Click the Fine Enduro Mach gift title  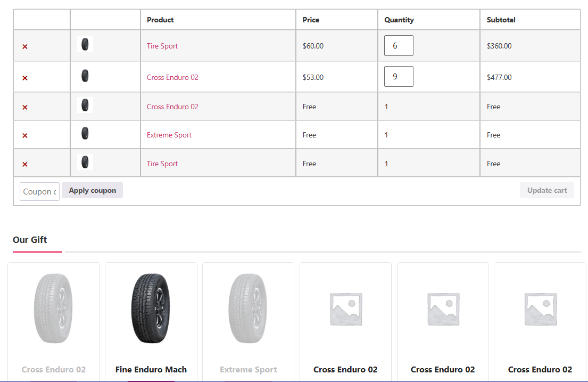[x=151, y=369]
